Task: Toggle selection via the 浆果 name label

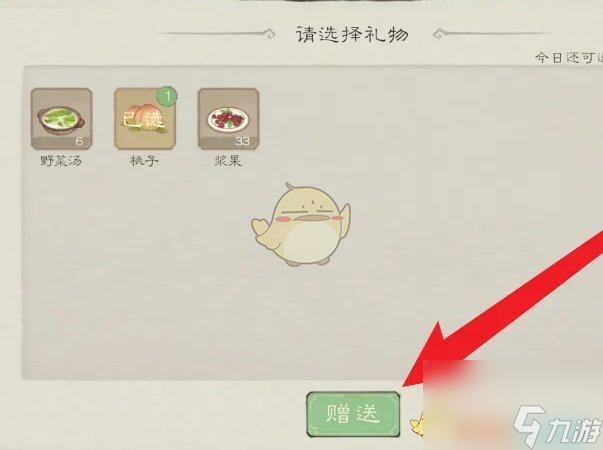Action: point(228,161)
